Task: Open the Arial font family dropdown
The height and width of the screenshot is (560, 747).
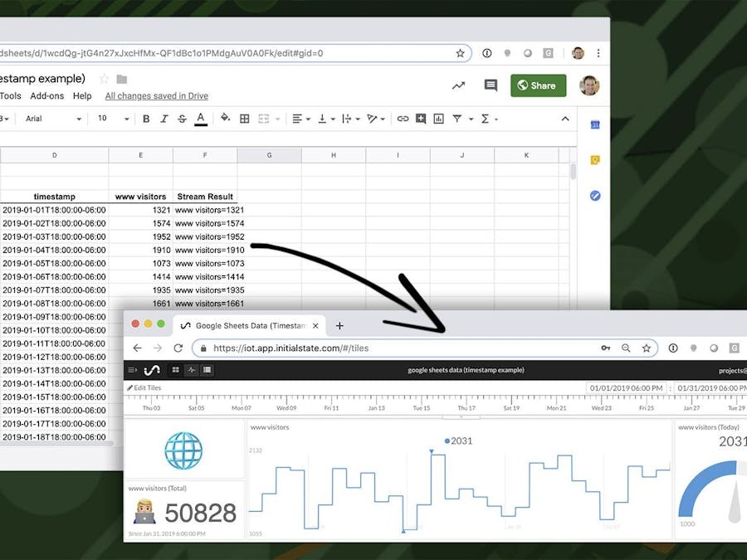Action: pos(50,119)
